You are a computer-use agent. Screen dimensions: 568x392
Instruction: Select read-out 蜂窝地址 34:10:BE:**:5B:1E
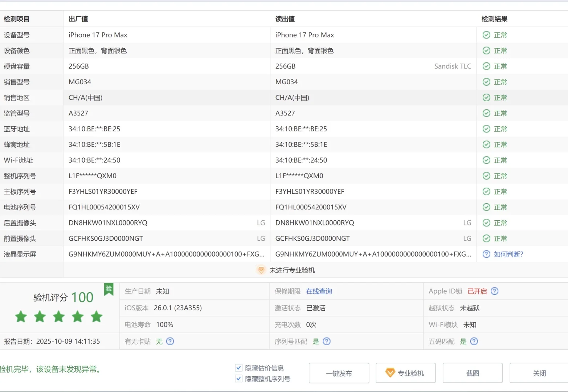[301, 144]
